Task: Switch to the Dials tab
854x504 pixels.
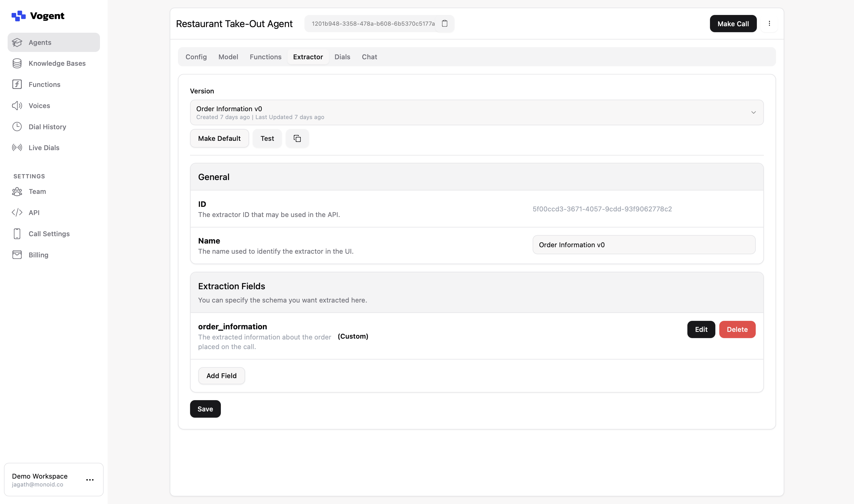Action: pos(342,57)
